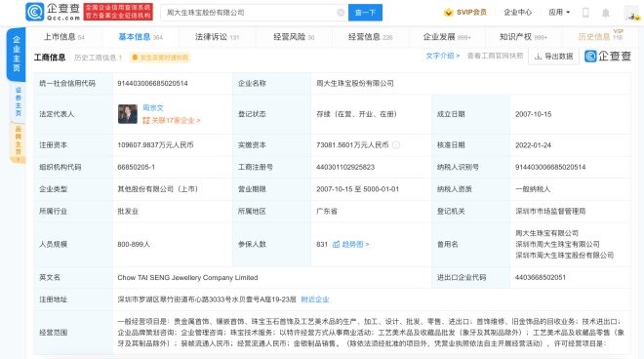644x359 pixels.
Task: Switch to the 法律诉讼 tab
Action: pyautogui.click(x=217, y=37)
